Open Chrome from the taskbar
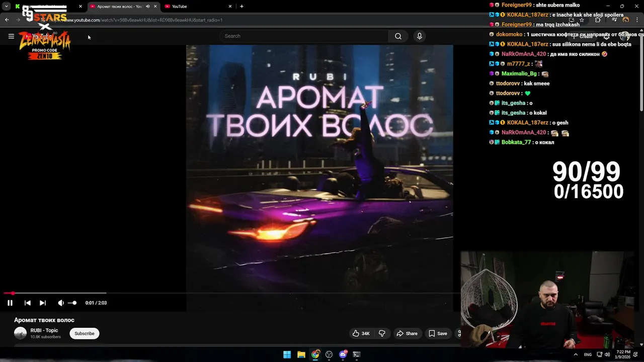Screen dimensions: 644x362 click(x=315, y=354)
